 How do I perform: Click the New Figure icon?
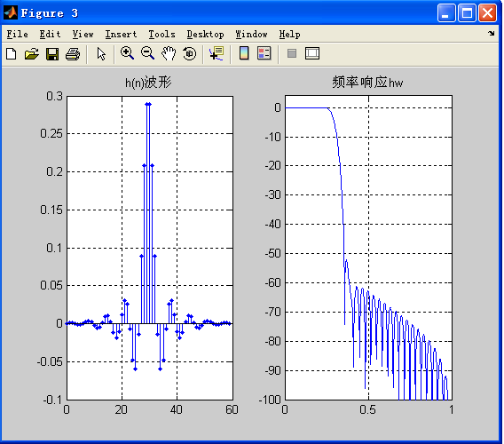point(12,54)
